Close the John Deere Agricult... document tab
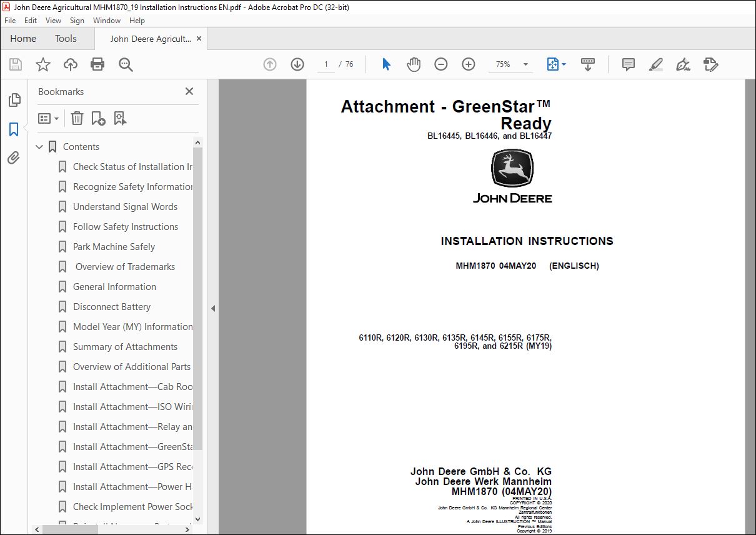 199,39
